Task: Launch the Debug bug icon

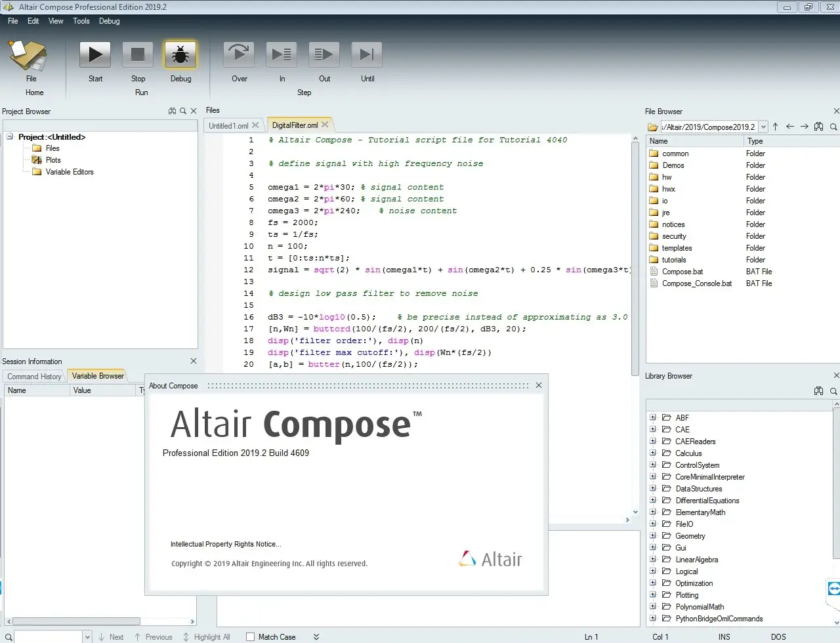Action: coord(180,54)
